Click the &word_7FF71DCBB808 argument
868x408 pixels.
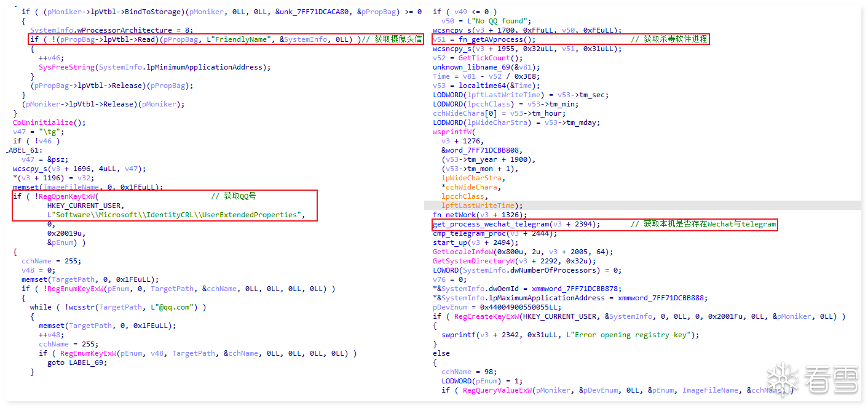coord(481,150)
